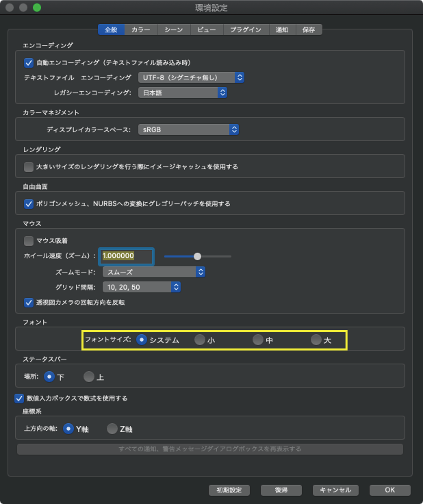Disable the 自動エンコーディング checkbox
The height and width of the screenshot is (504, 423).
pos(29,62)
